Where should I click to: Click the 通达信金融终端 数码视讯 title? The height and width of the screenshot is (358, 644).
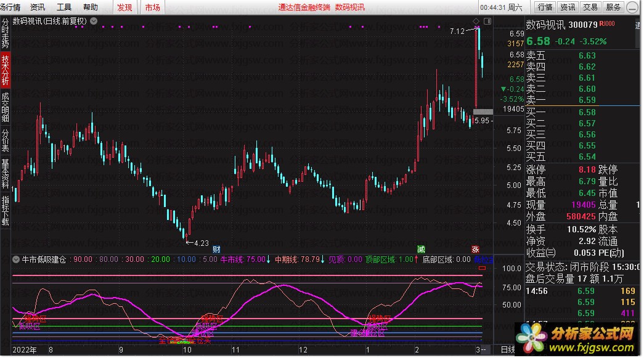pyautogui.click(x=322, y=7)
